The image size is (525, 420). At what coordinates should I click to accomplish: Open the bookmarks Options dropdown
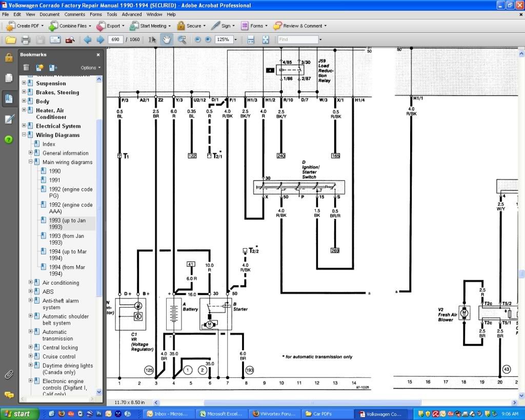pos(90,68)
